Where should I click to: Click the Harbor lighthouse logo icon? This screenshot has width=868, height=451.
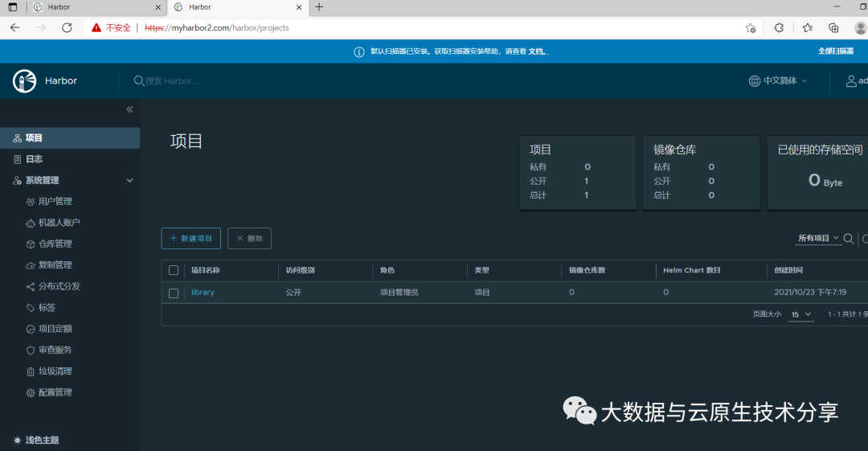(x=24, y=81)
